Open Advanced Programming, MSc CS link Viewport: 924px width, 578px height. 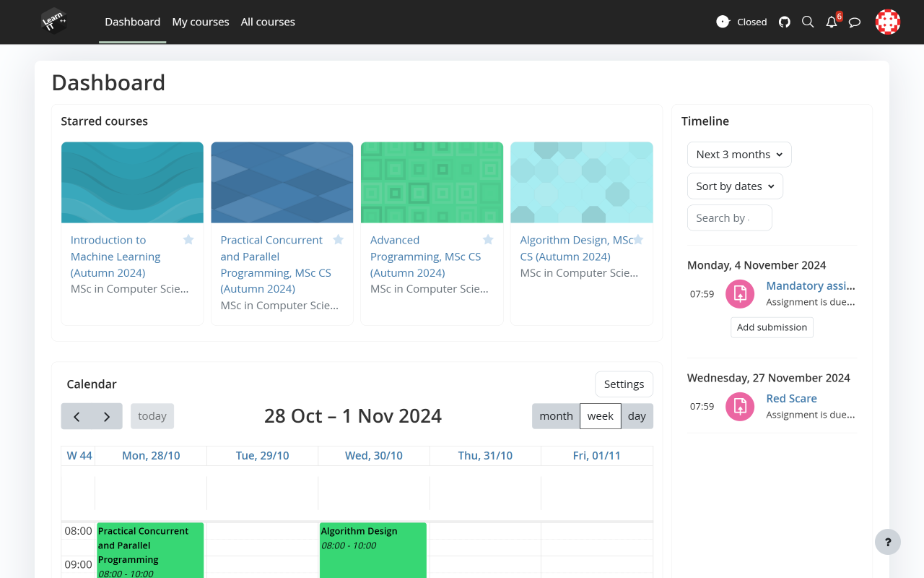pyautogui.click(x=425, y=256)
